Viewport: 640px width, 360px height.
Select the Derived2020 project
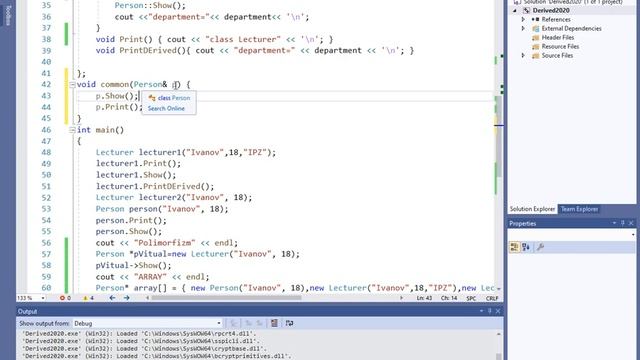(x=551, y=11)
